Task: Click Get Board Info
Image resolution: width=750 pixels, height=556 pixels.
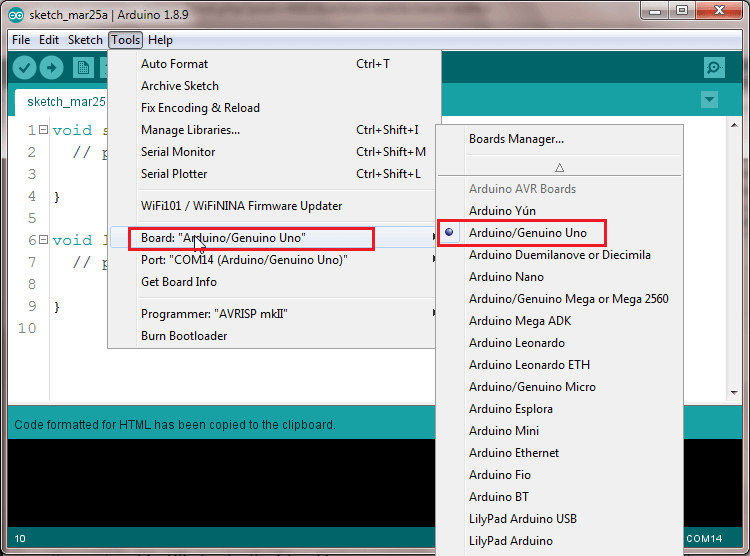Action: (x=274, y=282)
